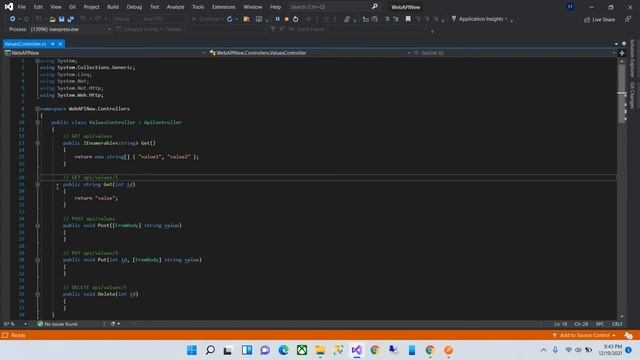Screen dimensions: 640x360
Task: Open the View menu
Action: [56, 7]
